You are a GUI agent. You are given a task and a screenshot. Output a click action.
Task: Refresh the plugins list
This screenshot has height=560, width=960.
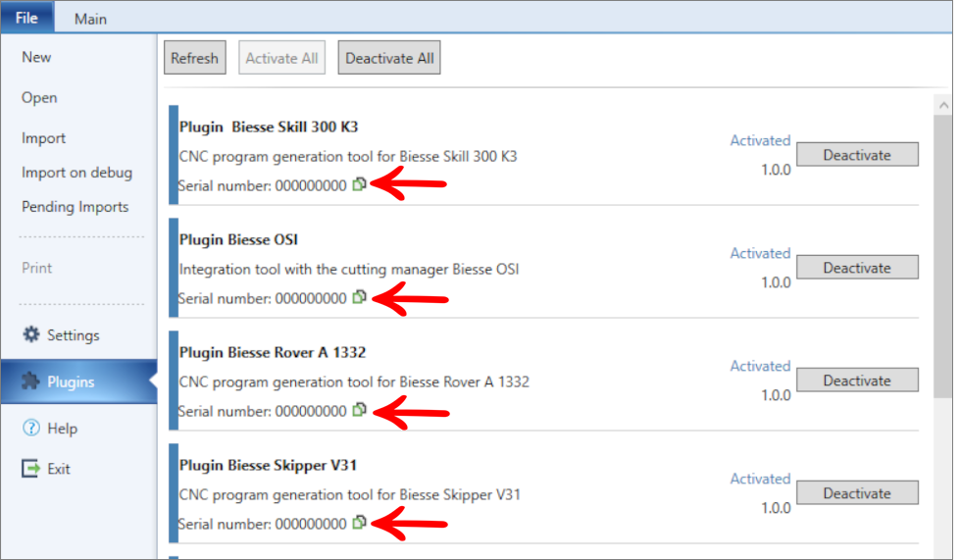195,58
